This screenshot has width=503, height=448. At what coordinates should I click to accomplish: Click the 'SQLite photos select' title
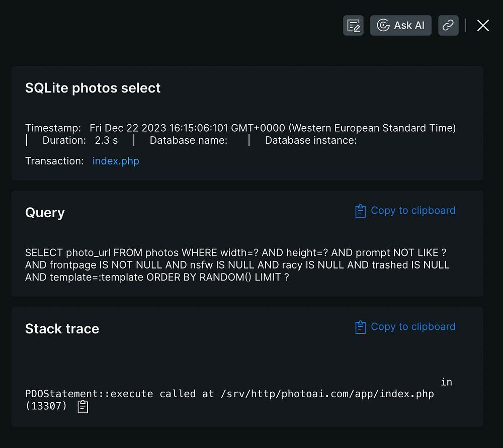tap(93, 88)
